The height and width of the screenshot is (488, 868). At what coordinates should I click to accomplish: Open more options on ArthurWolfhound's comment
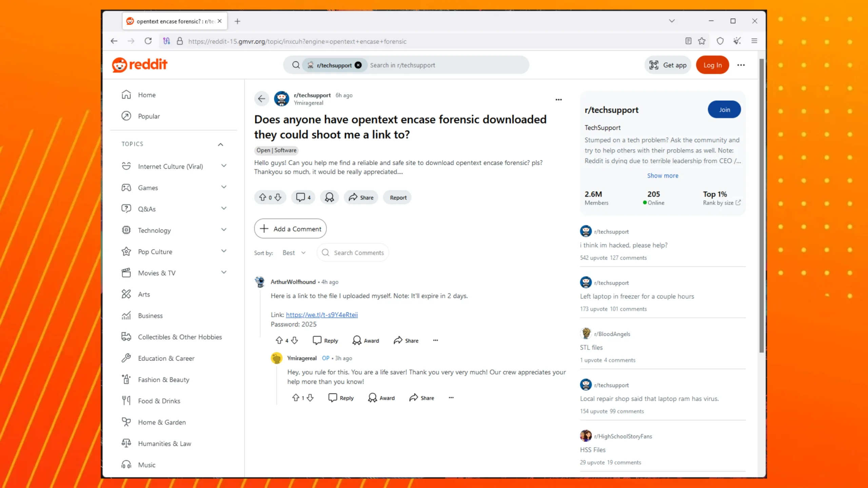coord(435,340)
